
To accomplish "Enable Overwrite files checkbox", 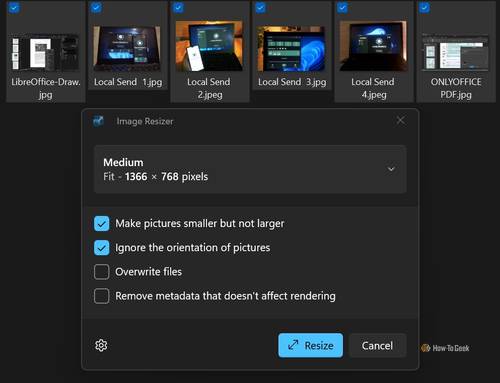I will tap(101, 272).
